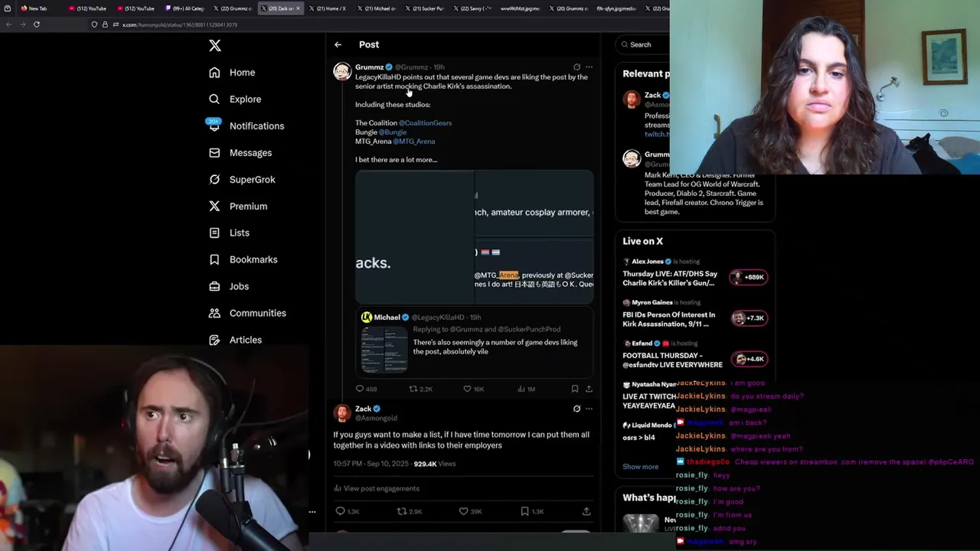Viewport: 980px width, 551px height.
Task: Click Show more under Live on X
Action: coord(640,467)
